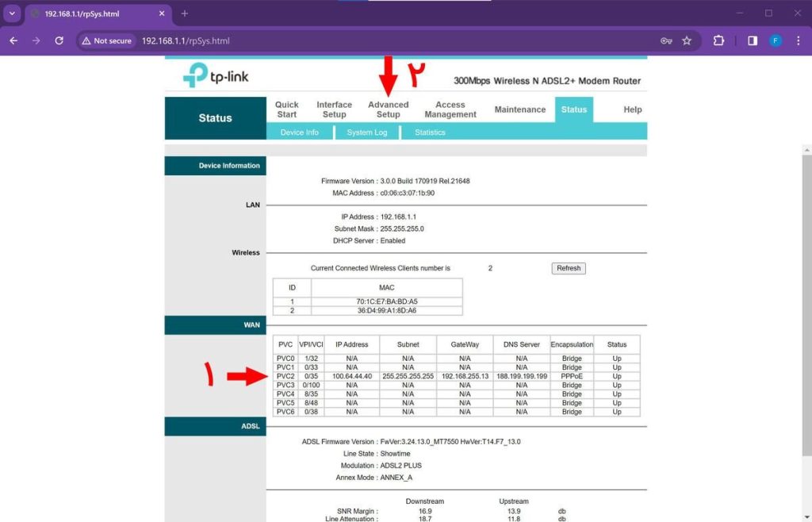Click the saved password key icon
This screenshot has width=812, height=522.
666,40
